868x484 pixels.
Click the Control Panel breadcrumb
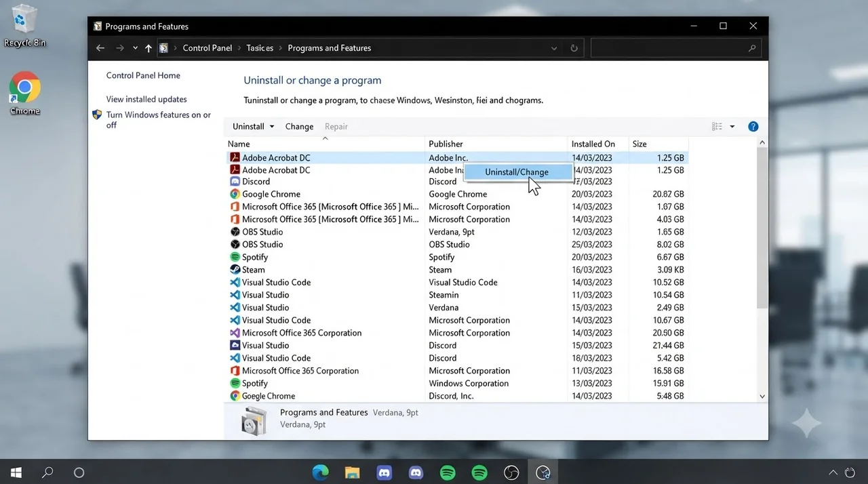pyautogui.click(x=208, y=48)
